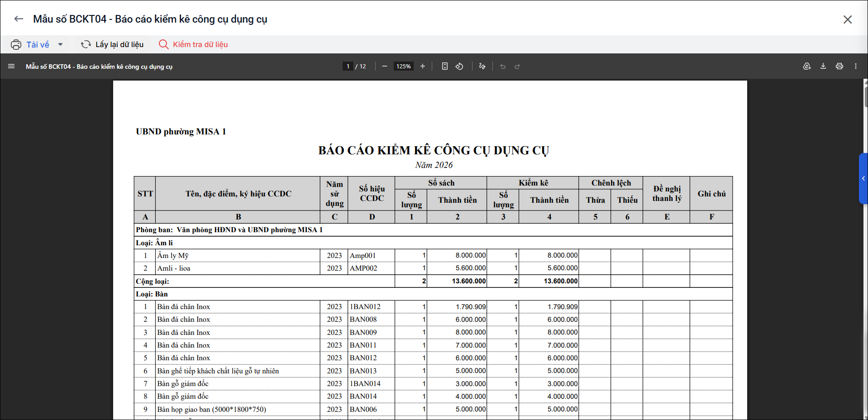Click the report title BÁO CÁO KIỂM KÊ CÔNG CỤ DỤNG CỤ

(434, 150)
